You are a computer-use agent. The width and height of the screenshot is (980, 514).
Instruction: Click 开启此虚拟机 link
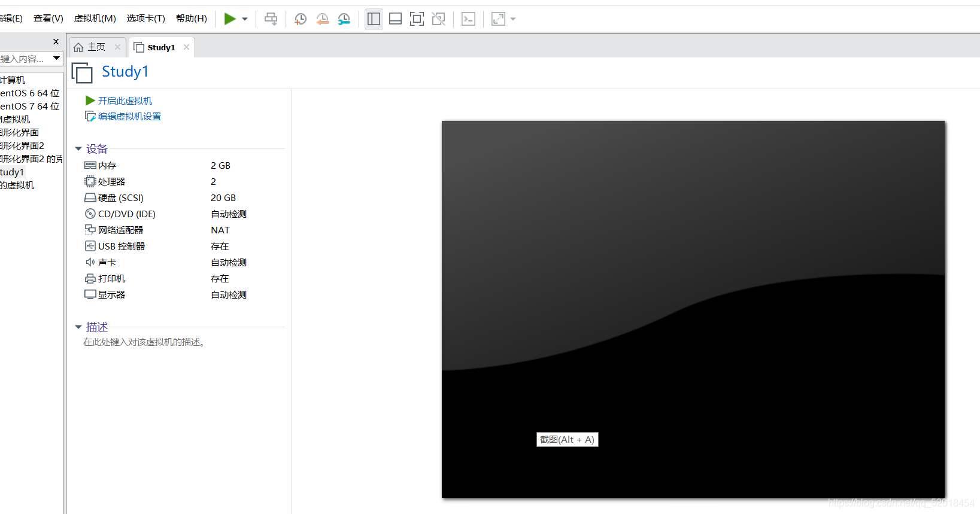tap(125, 101)
